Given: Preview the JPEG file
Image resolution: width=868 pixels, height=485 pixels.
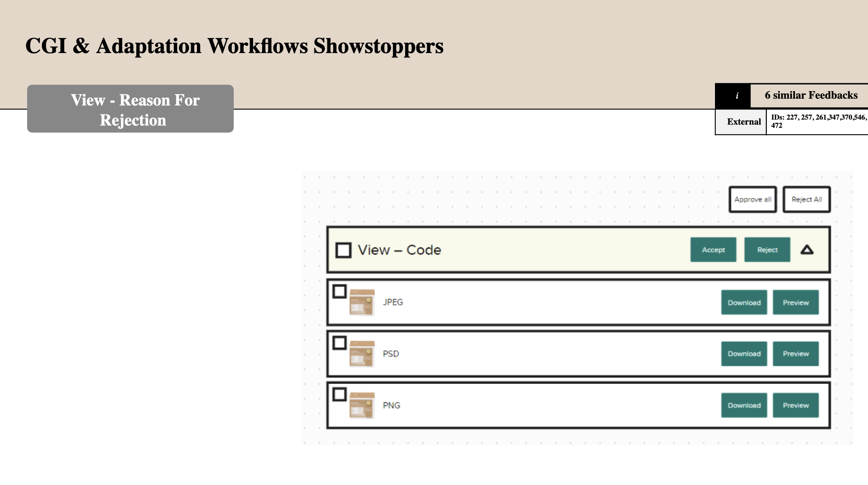Looking at the screenshot, I should 795,302.
